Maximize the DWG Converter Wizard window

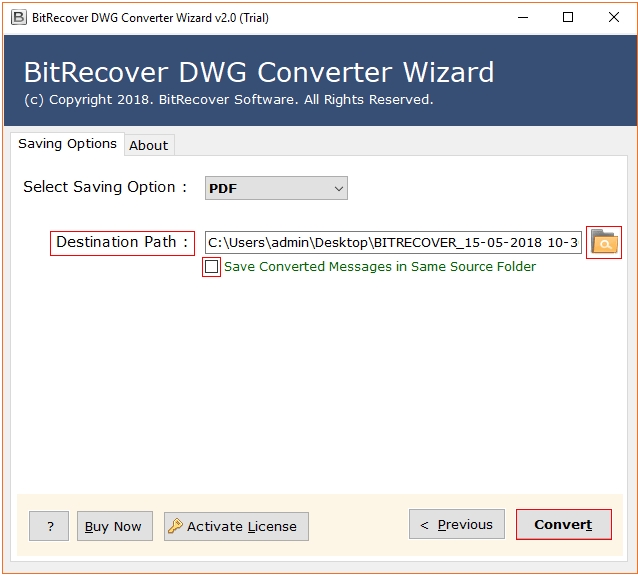568,17
